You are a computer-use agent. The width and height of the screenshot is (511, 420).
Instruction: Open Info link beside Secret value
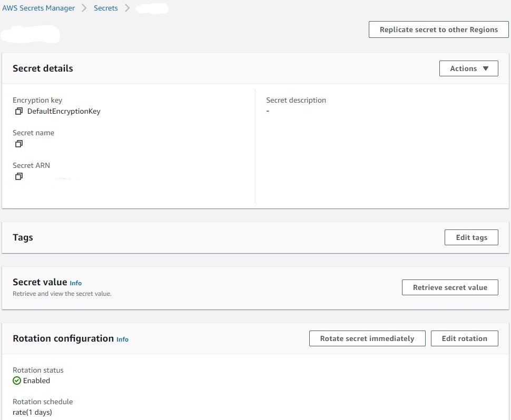(x=76, y=283)
